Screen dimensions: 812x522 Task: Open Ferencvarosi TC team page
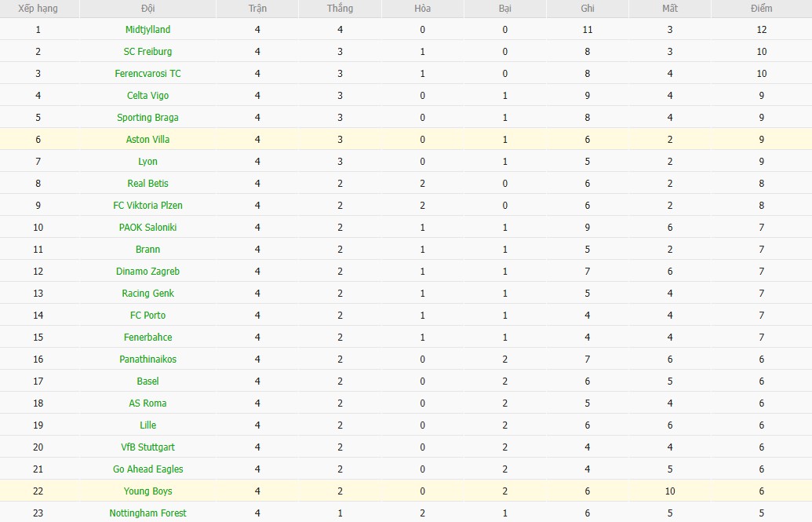[147, 74]
